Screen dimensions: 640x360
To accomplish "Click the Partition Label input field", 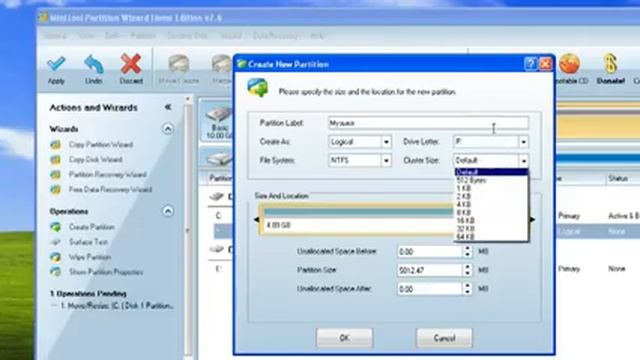I will (428, 123).
